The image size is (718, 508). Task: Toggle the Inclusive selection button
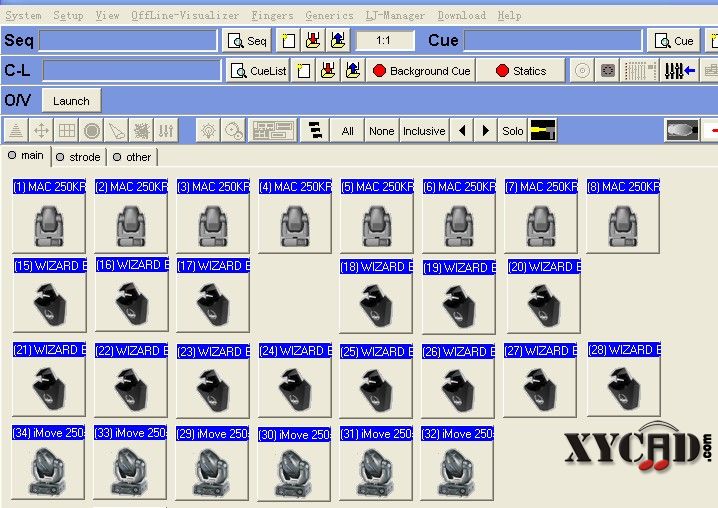424,131
